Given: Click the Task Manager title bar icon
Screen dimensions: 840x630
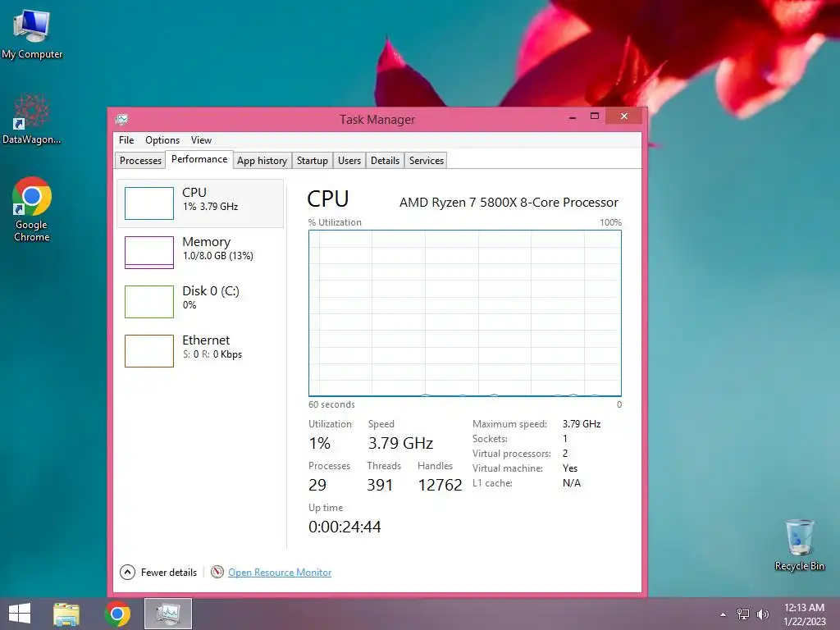Looking at the screenshot, I should coord(121,119).
